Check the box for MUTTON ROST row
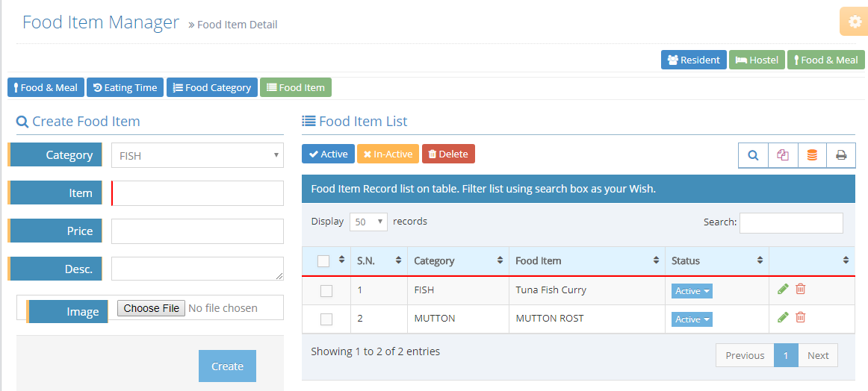This screenshot has height=391, width=868. click(326, 319)
